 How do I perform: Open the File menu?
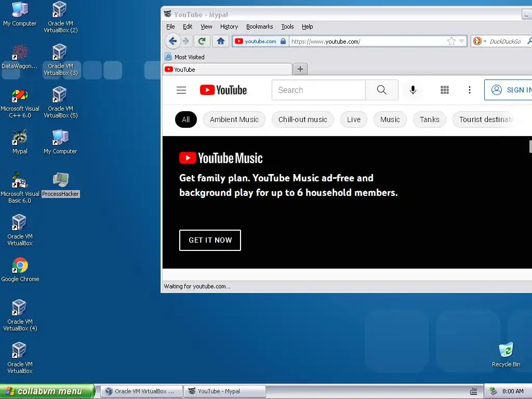(x=170, y=26)
